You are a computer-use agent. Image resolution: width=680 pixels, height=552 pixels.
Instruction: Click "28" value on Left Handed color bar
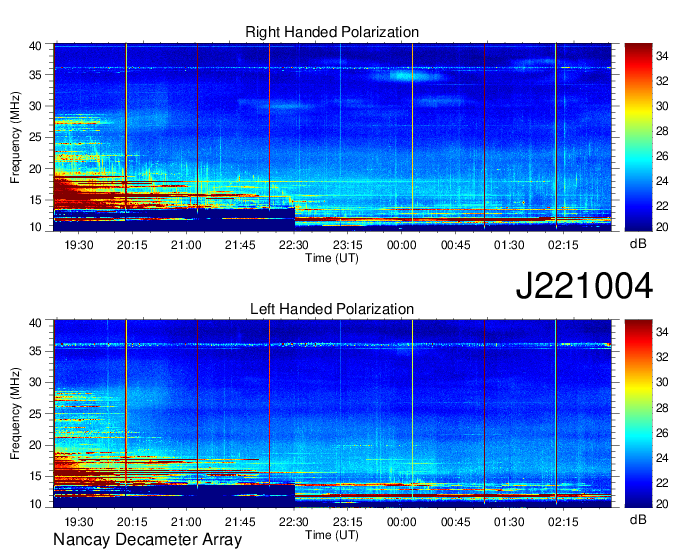pos(662,407)
